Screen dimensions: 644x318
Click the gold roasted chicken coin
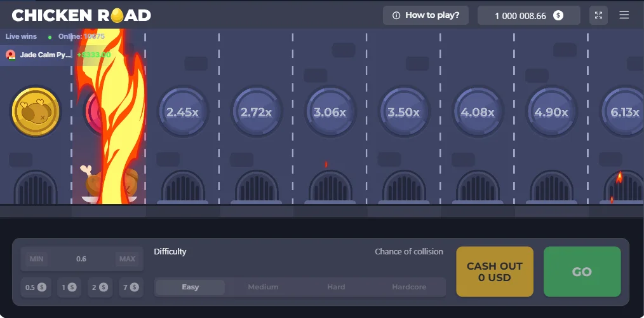pyautogui.click(x=36, y=111)
